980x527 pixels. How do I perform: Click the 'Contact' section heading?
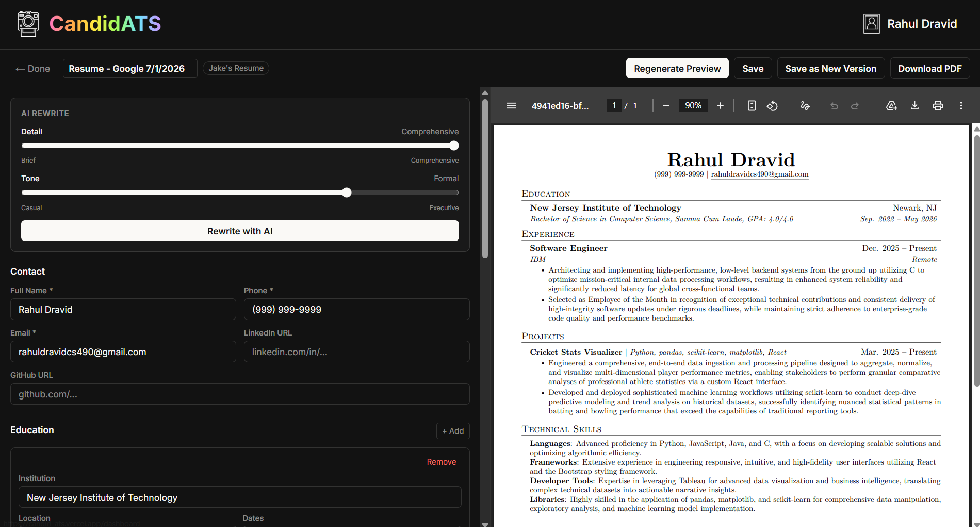coord(27,272)
